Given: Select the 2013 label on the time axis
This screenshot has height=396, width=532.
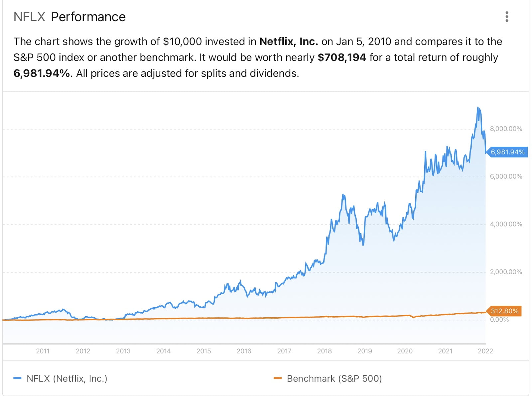Looking at the screenshot, I should [x=123, y=351].
